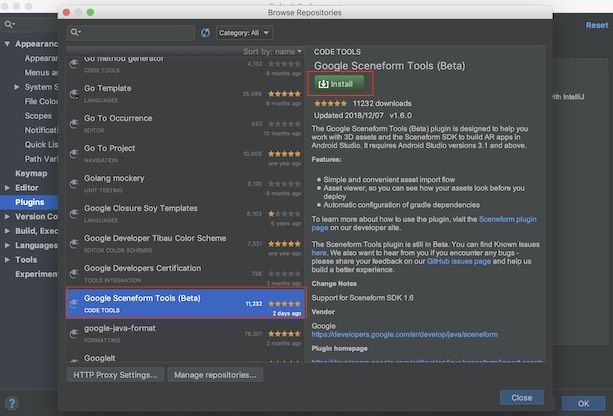Select Google Sceneform Tools (Beta) row

coord(185,304)
